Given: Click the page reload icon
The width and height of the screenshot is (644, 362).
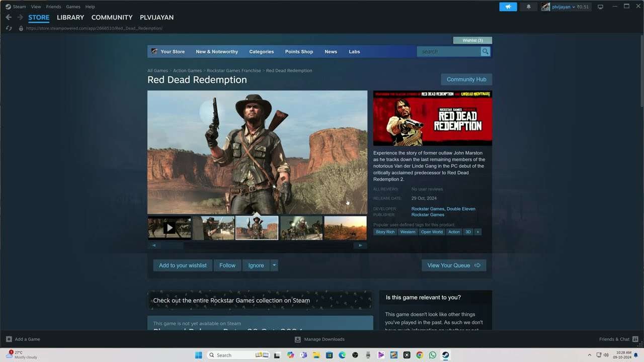Looking at the screenshot, I should click(x=9, y=28).
